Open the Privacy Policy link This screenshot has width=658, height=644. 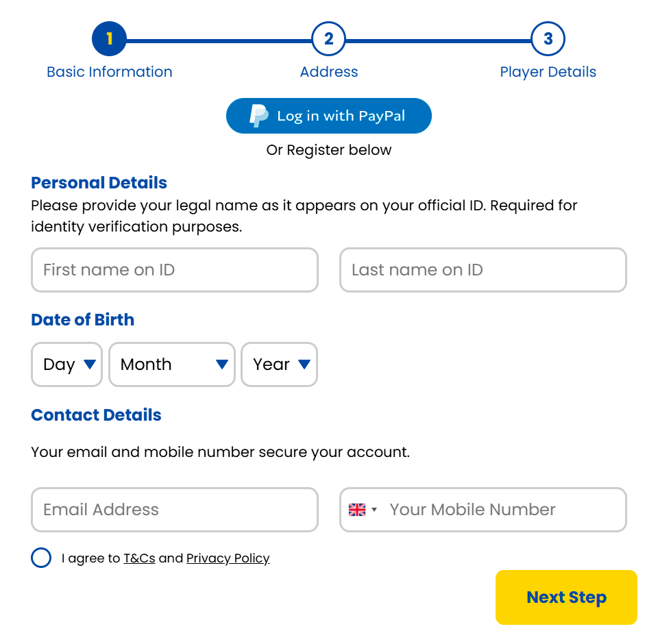[228, 558]
